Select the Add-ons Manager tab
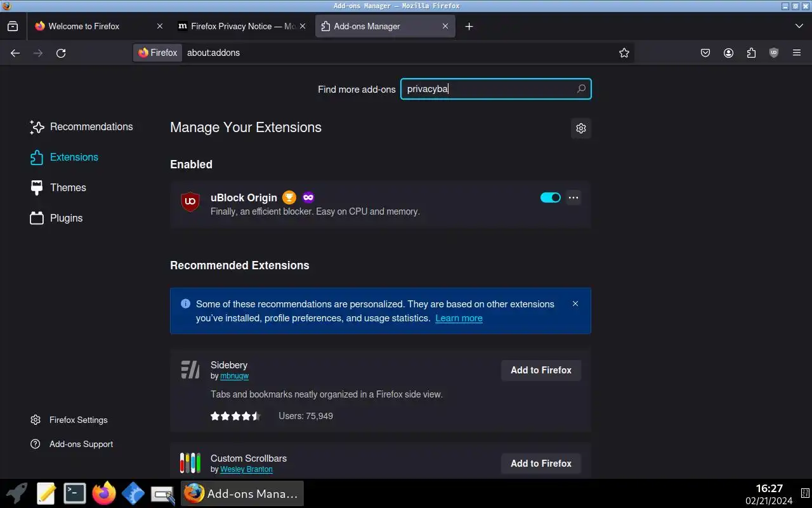 (x=384, y=26)
